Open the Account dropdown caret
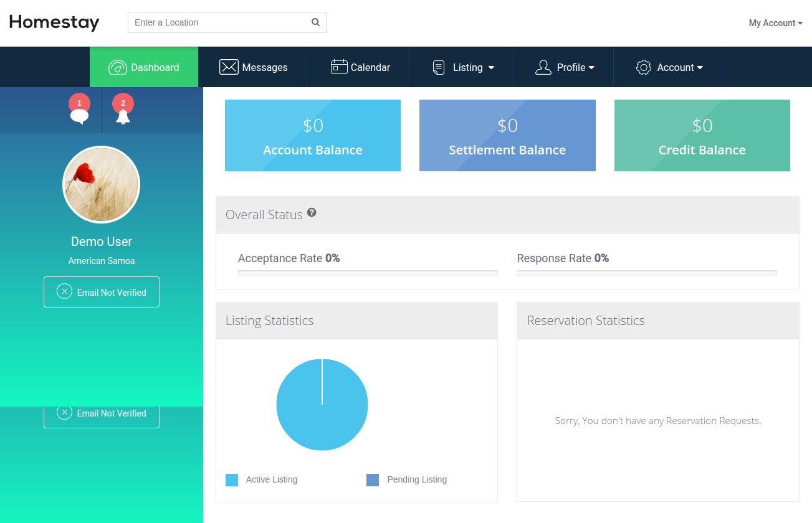Image resolution: width=812 pixels, height=523 pixels. click(x=700, y=68)
